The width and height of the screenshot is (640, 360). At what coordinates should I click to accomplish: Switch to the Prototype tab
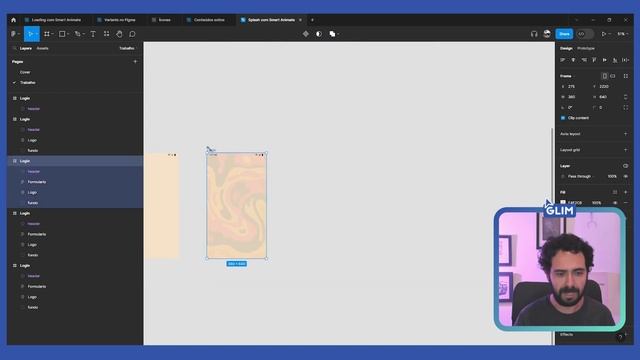pyautogui.click(x=586, y=48)
